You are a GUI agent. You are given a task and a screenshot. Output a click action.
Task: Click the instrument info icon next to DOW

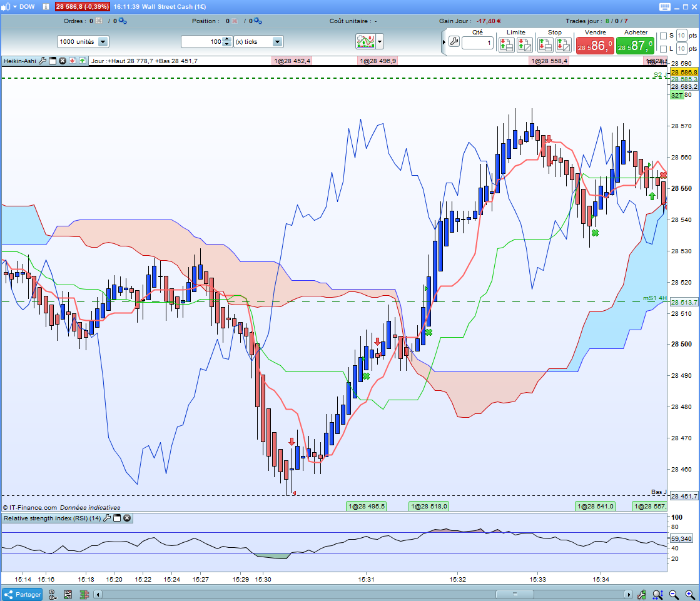tap(46, 7)
